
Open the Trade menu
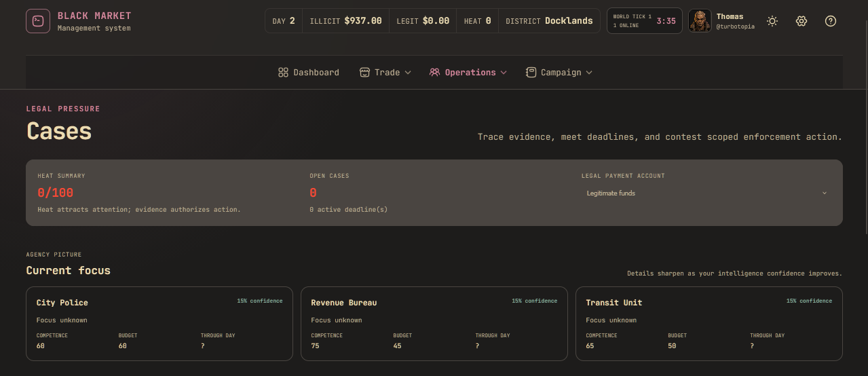click(x=385, y=73)
